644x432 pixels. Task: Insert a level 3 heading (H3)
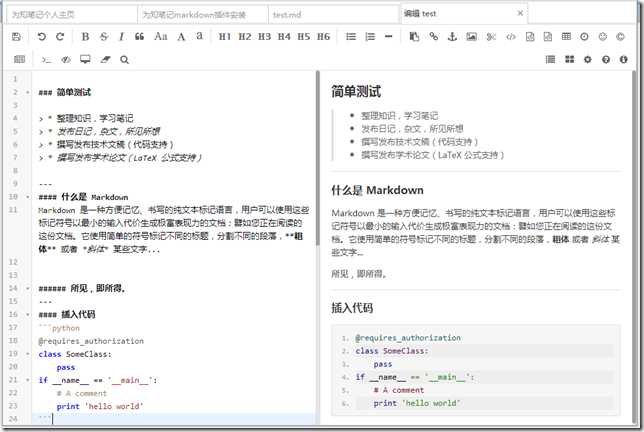pos(264,37)
